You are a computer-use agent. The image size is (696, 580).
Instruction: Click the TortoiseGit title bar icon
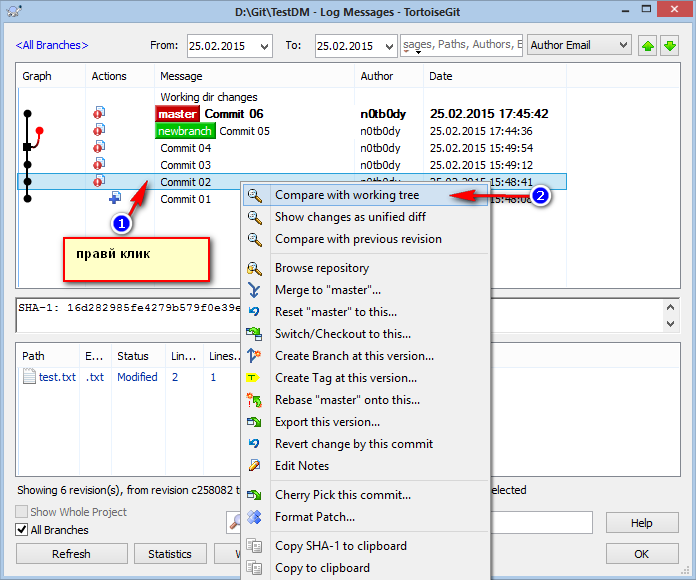pyautogui.click(x=14, y=11)
